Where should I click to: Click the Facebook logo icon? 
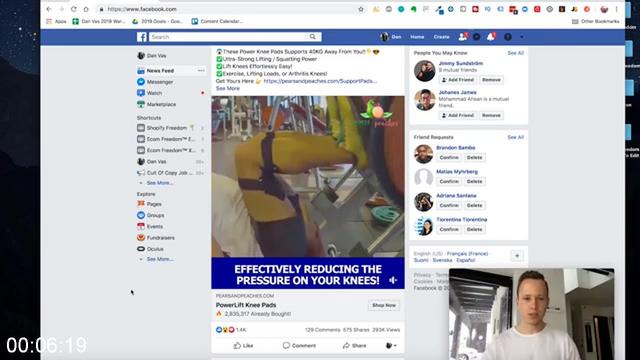click(x=142, y=37)
